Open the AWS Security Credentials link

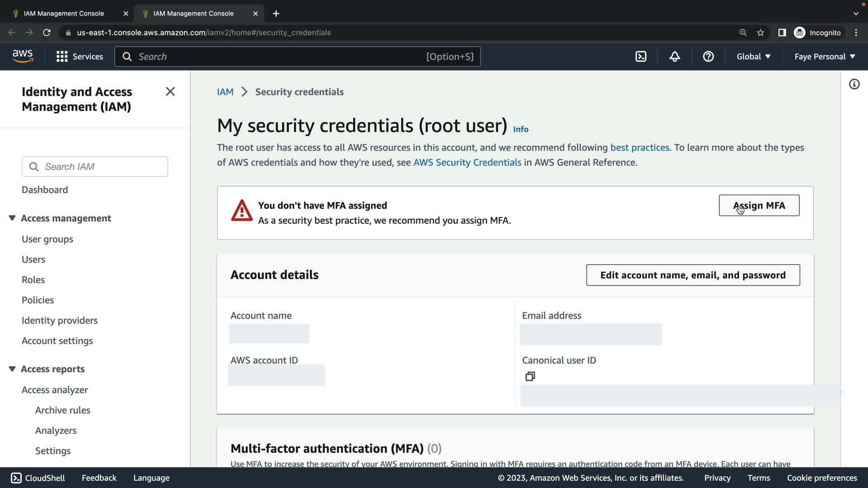click(467, 163)
